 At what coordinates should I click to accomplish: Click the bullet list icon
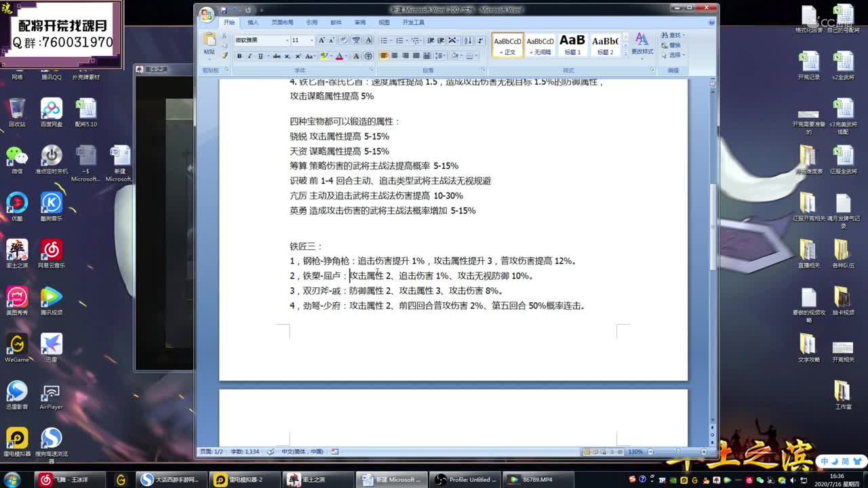(x=384, y=41)
